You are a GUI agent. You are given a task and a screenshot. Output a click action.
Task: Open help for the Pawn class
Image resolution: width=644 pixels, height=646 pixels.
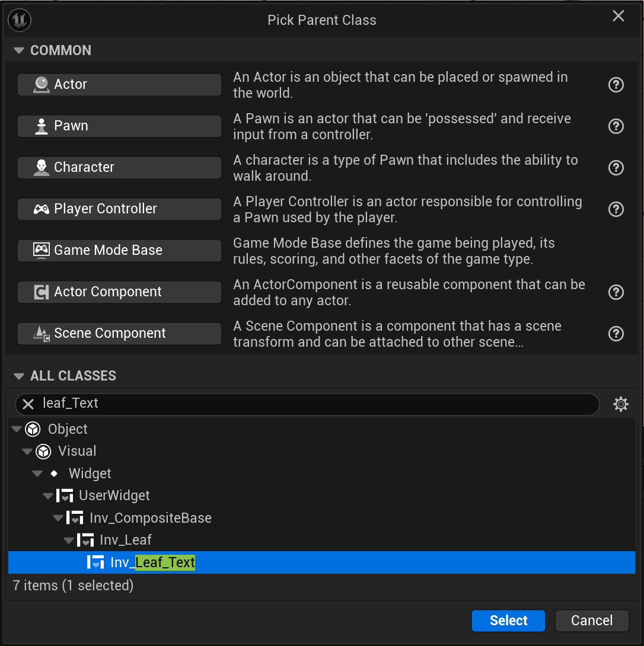[x=616, y=126]
